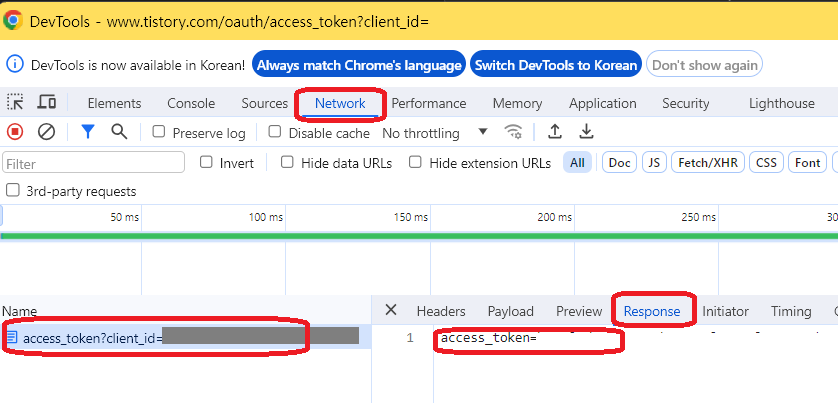838x403 pixels.
Task: Open the Preview tab of the request
Action: click(x=579, y=311)
